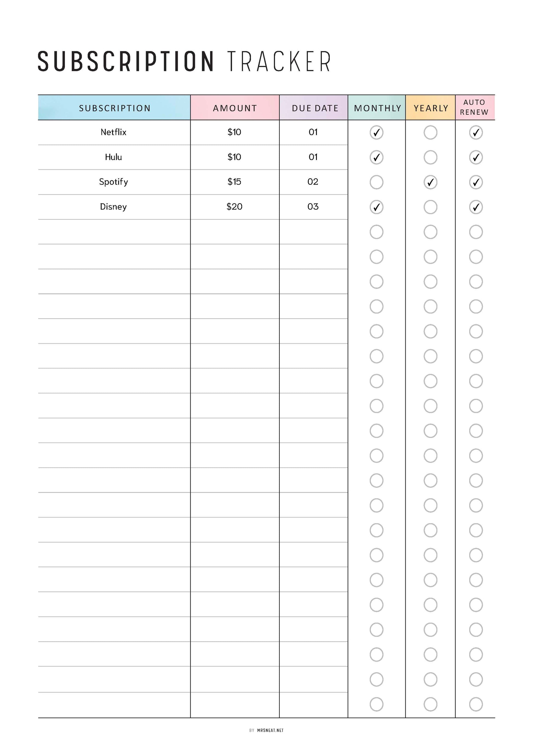533x756 pixels.
Task: Select the Spotify $15 amount cell
Action: tap(234, 182)
